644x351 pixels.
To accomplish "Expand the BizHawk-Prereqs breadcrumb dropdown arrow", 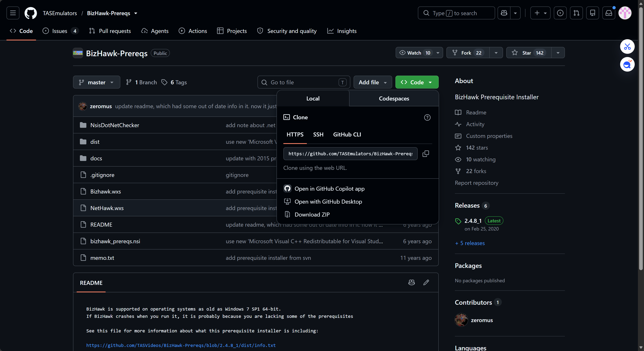I will [136, 13].
